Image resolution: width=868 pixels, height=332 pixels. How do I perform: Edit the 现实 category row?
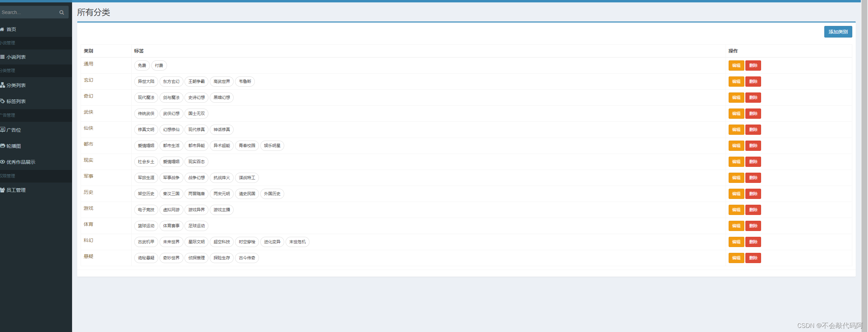736,162
